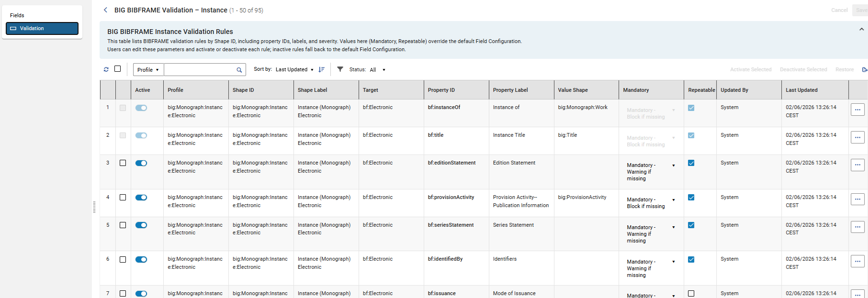Click the Restore button
868x298 pixels.
click(x=845, y=70)
